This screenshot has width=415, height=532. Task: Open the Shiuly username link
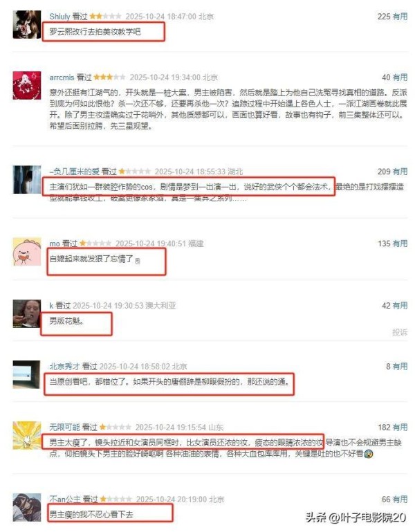pos(59,17)
